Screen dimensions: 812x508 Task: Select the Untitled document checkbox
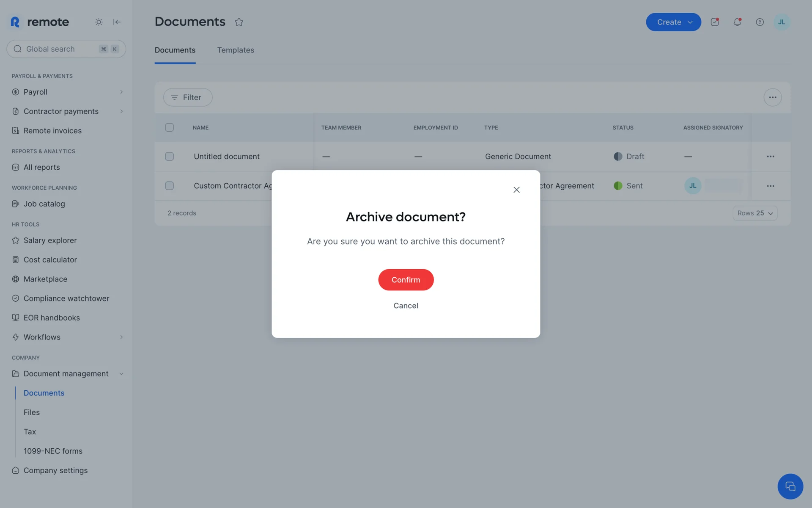click(169, 157)
